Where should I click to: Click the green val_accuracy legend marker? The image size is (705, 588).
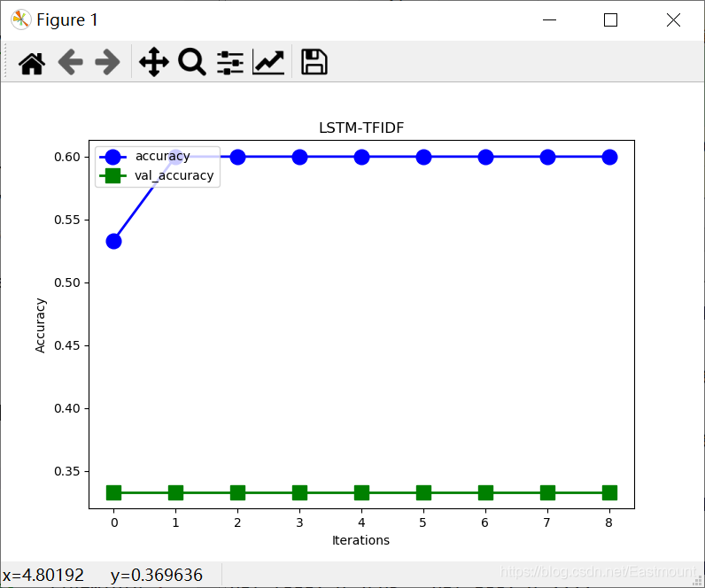tap(112, 175)
